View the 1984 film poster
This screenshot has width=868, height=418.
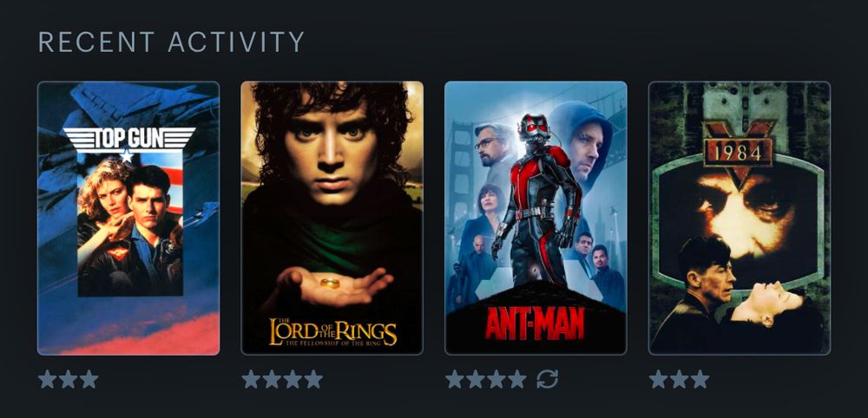pos(740,219)
